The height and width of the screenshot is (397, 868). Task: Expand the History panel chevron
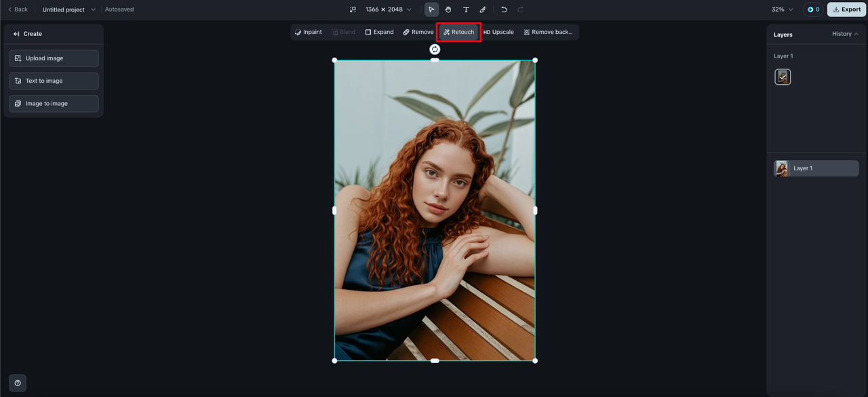tap(856, 34)
